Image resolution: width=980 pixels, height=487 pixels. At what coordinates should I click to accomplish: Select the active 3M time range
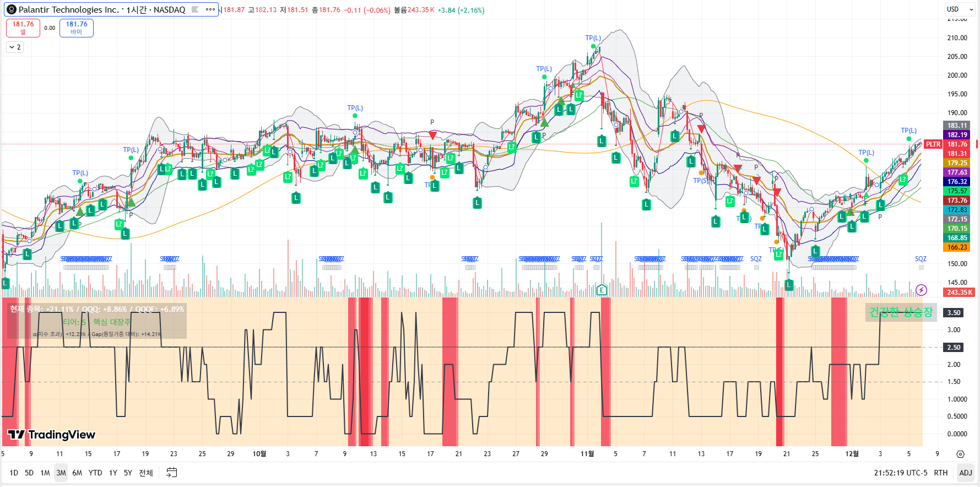(61, 473)
